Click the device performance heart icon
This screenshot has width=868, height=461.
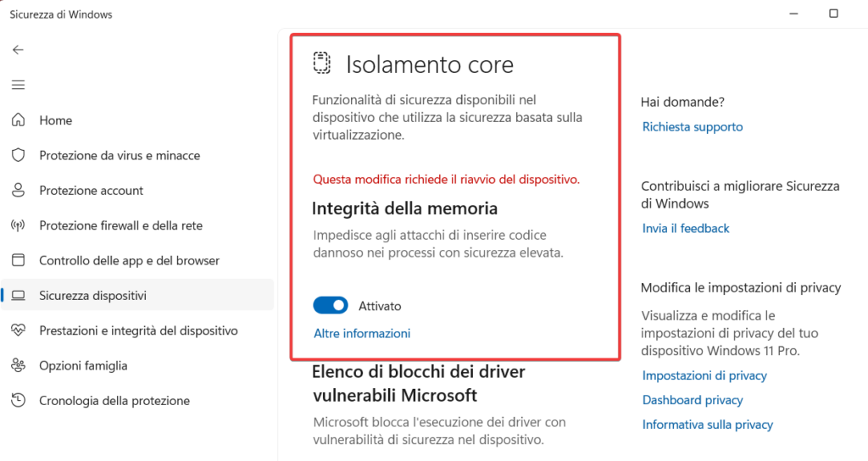coord(18,330)
